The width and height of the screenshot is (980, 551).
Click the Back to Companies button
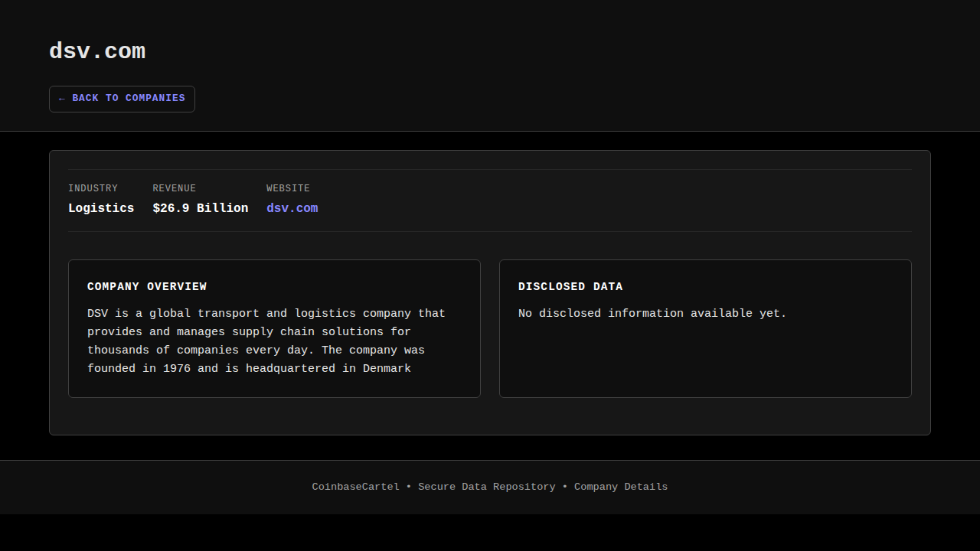(x=122, y=99)
